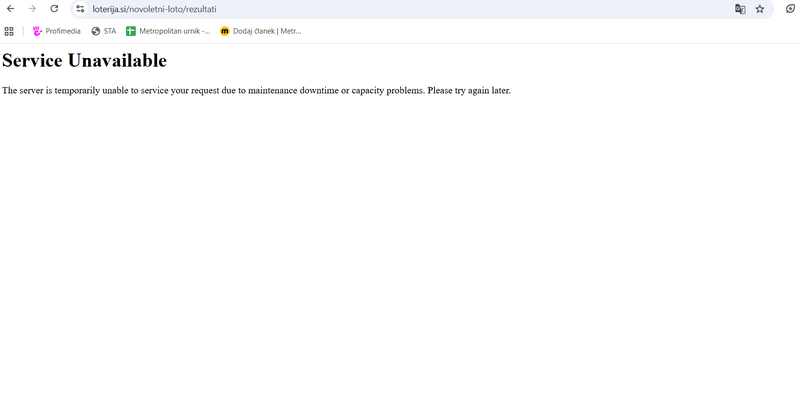Click the forward navigation arrow
800x414 pixels.
(32, 9)
